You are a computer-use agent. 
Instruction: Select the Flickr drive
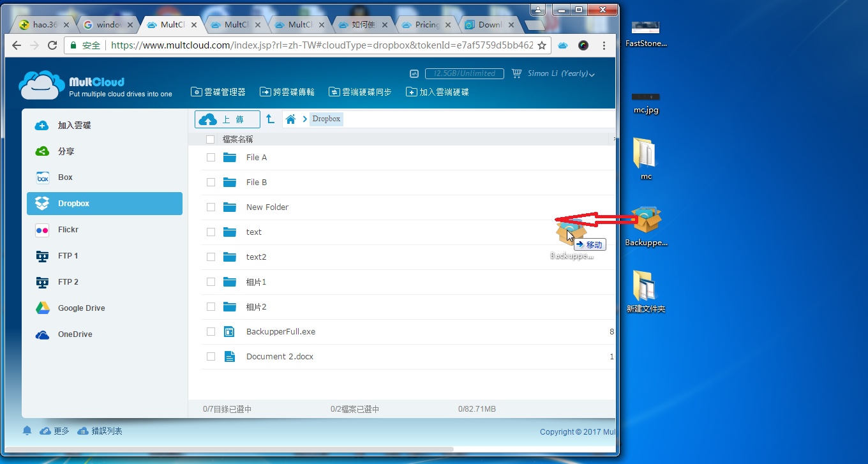[105, 230]
